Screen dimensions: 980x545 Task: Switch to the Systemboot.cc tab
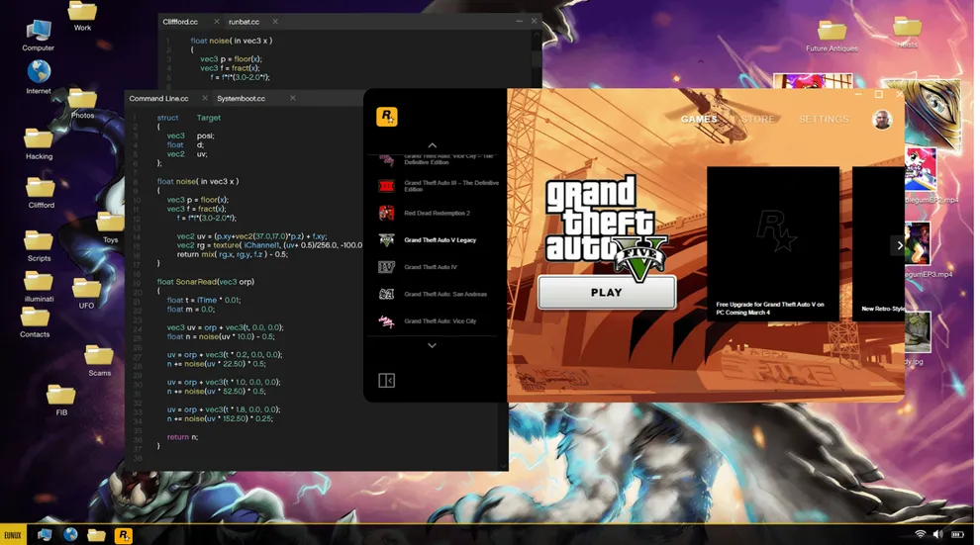pos(242,99)
